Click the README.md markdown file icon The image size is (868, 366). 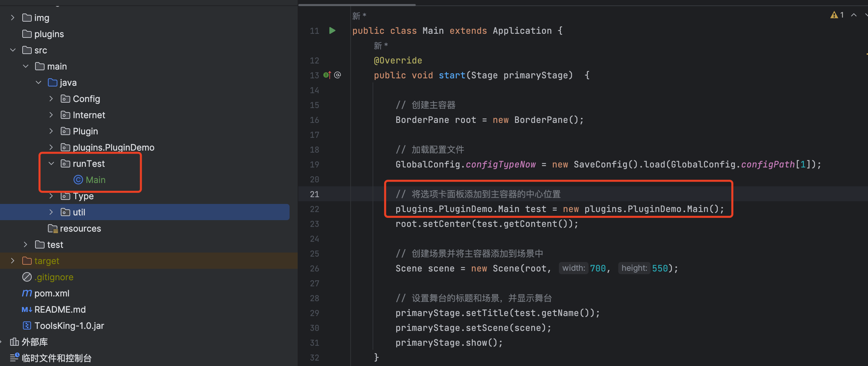click(x=27, y=309)
